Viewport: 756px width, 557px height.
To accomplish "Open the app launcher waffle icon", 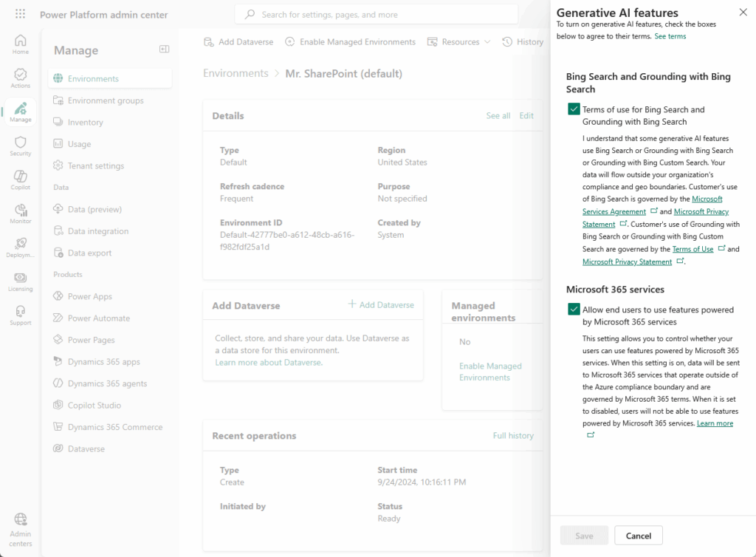I will 20,14.
